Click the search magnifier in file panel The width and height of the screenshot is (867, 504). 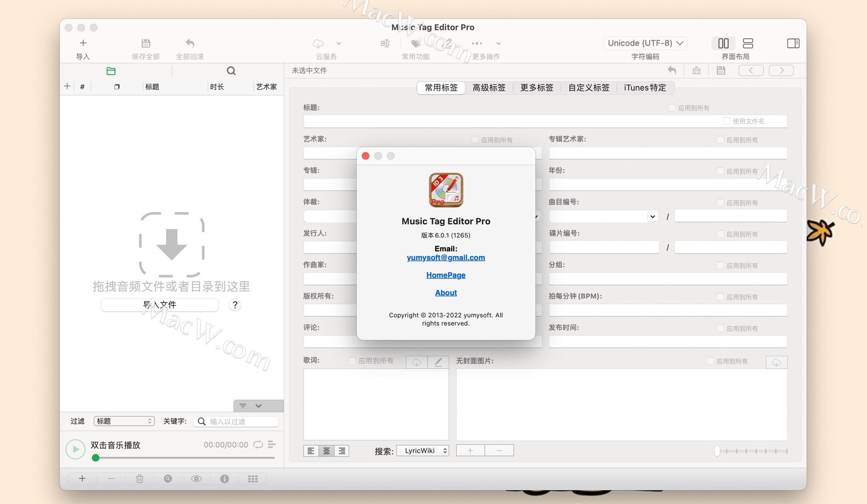231,71
